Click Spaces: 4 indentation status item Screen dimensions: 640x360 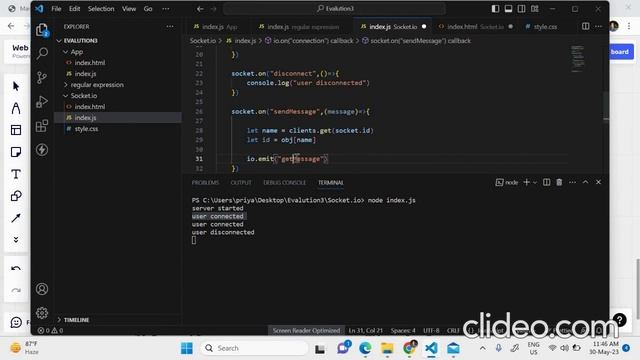coord(403,330)
